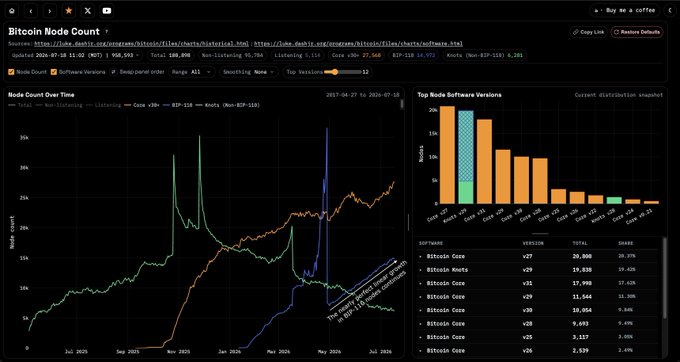680x362 pixels.
Task: Open the historical.html source link
Action: [x=141, y=44]
